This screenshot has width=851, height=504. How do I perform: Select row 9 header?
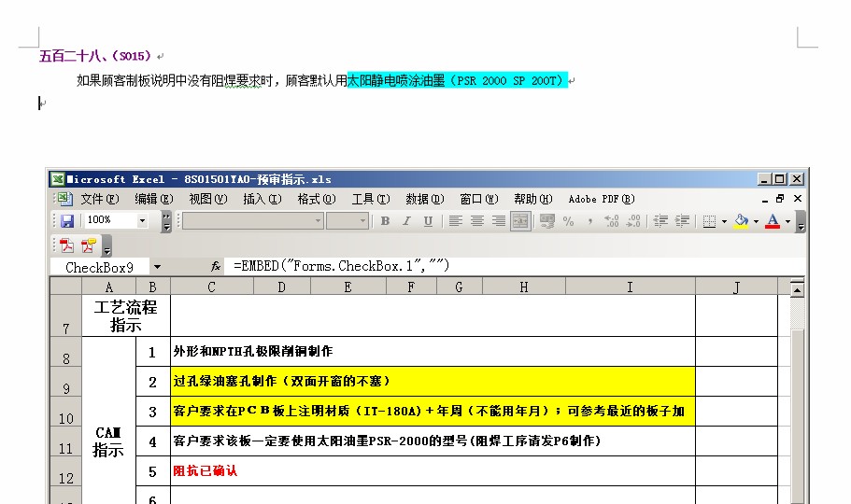(65, 382)
